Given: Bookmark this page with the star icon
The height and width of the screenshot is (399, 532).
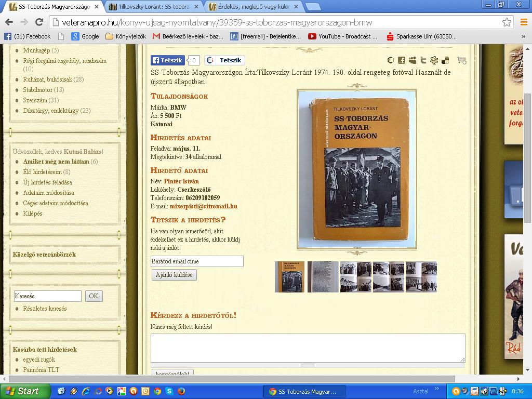Looking at the screenshot, I should click(507, 22).
